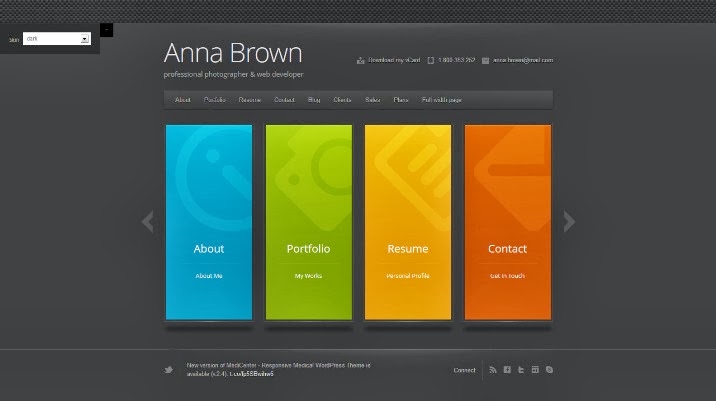Select the green Portfolio card
The image size is (716, 401).
[x=309, y=222]
